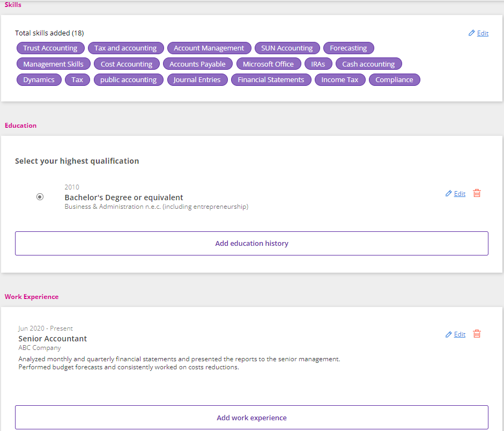The width and height of the screenshot is (504, 431).
Task: Click the ABC Company employer name
Action: click(40, 348)
